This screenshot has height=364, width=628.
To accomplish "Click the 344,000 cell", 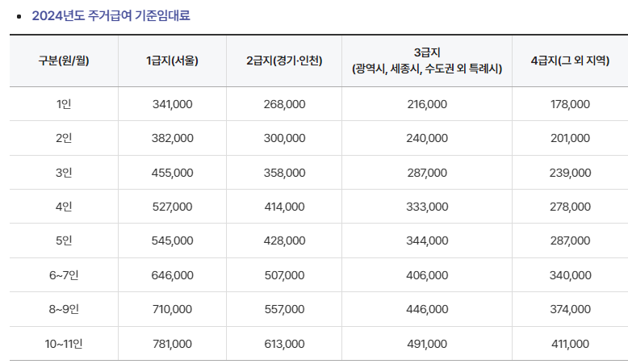I will [427, 241].
